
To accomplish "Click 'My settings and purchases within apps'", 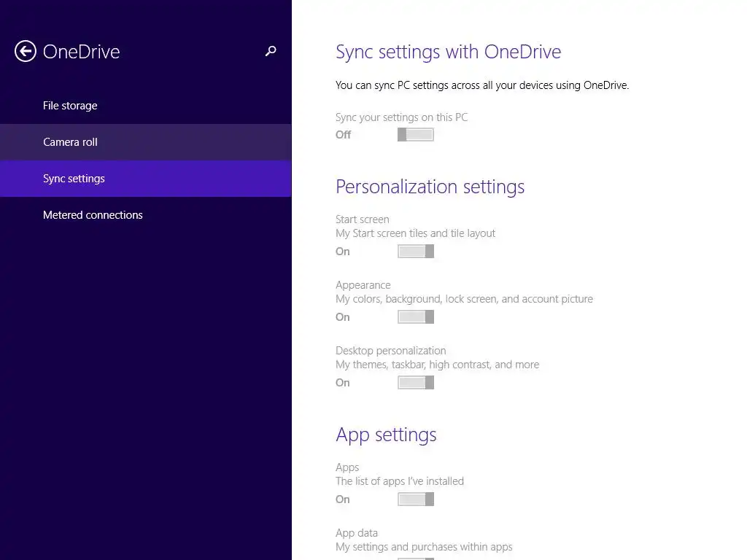I will click(424, 547).
